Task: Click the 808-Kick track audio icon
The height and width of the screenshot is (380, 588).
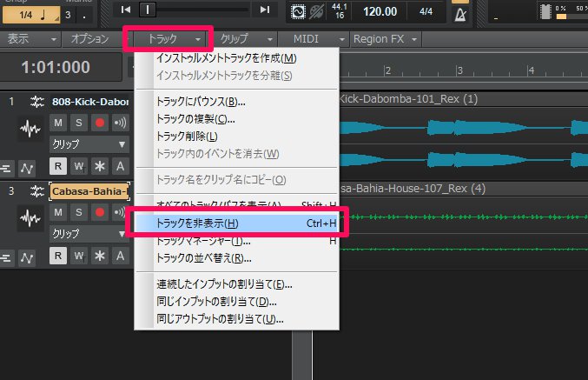Action: [x=37, y=102]
